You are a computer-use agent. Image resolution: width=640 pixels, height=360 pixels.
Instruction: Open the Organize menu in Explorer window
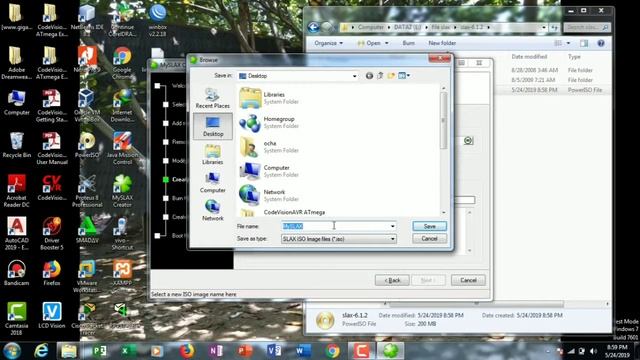[329, 43]
